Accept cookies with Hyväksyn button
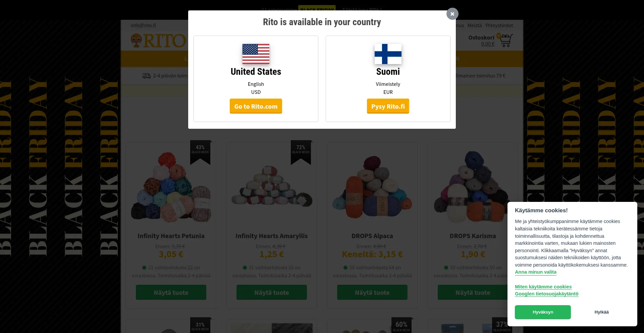This screenshot has width=644, height=333. [x=543, y=312]
